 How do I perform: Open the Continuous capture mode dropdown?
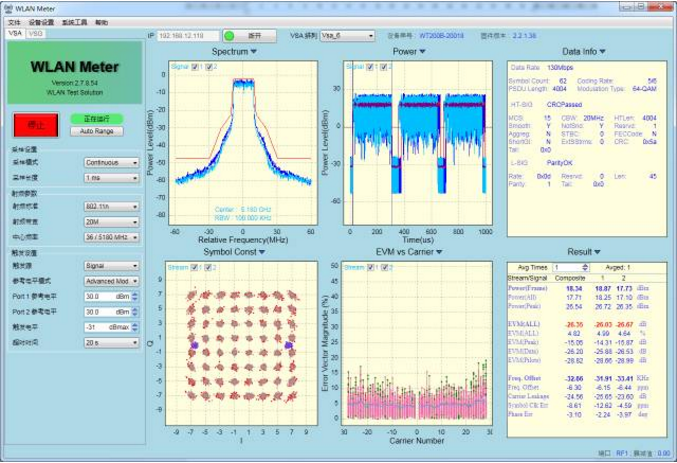click(111, 162)
